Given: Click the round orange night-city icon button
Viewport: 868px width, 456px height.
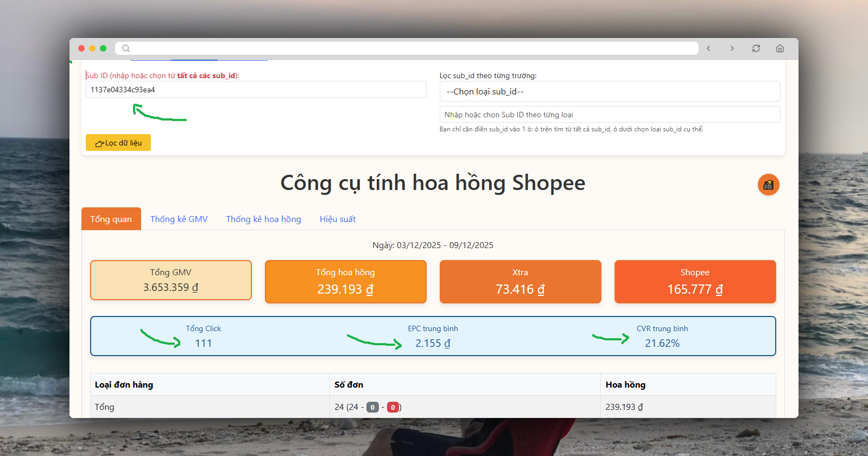Looking at the screenshot, I should click(x=768, y=185).
